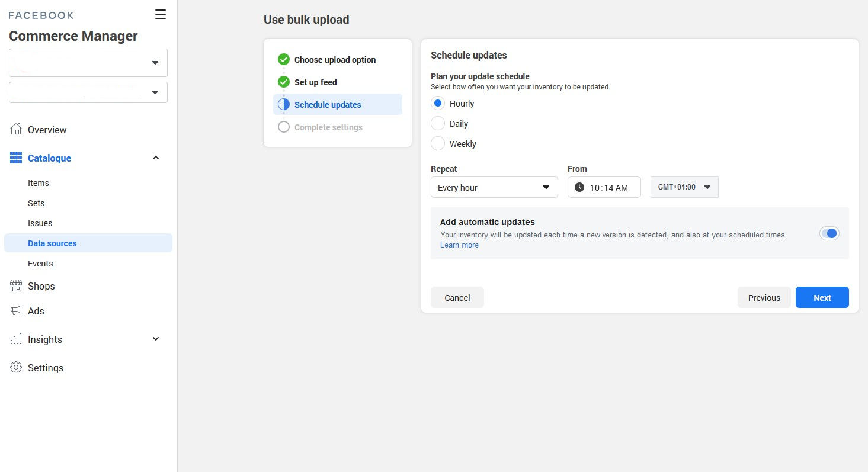The width and height of the screenshot is (868, 472).
Task: Collapse the Catalogue section chevron
Action: click(x=156, y=158)
